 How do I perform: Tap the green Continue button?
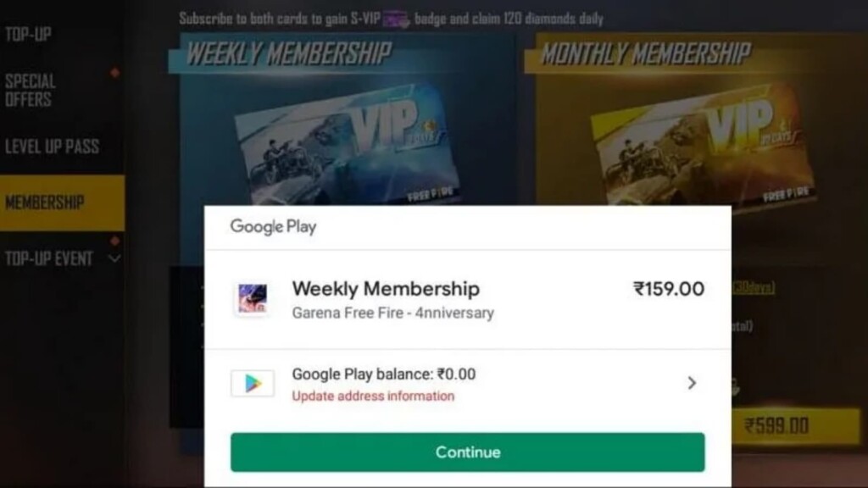pos(468,452)
